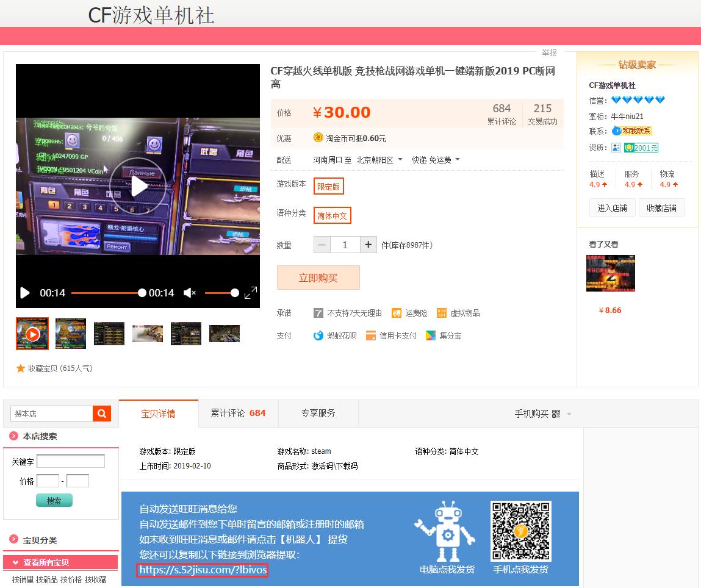Select the 蚂蚁花呗 payment icon
Screen dimensions: 701x588
tap(318, 335)
